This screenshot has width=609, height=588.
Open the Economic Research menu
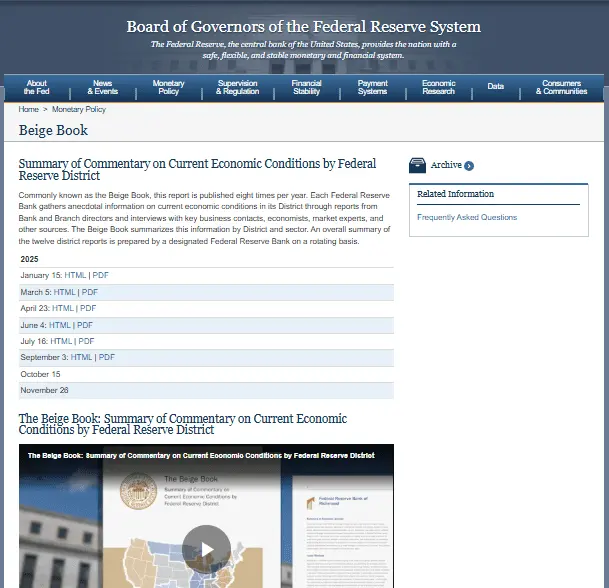click(x=438, y=87)
